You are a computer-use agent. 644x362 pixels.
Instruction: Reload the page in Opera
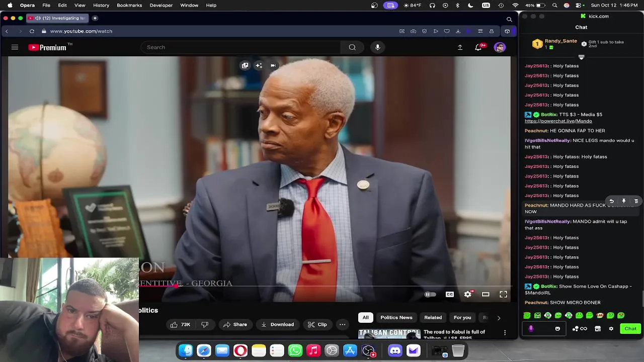32,31
